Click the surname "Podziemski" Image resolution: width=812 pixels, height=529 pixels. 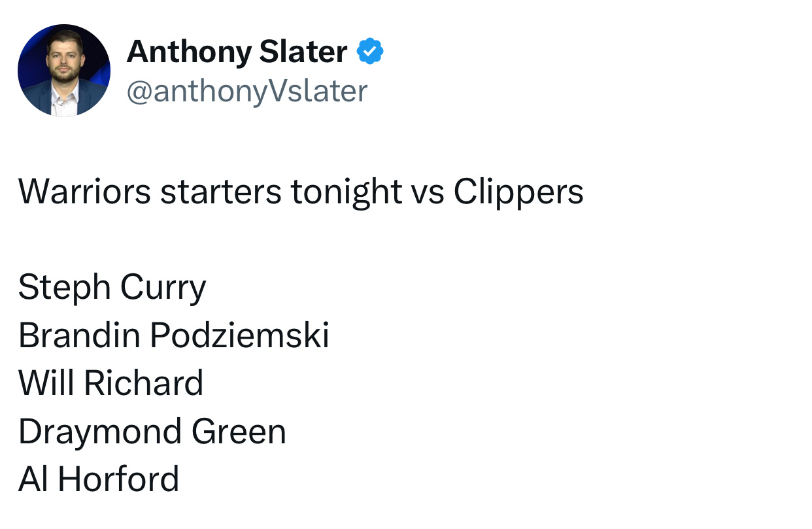(239, 335)
